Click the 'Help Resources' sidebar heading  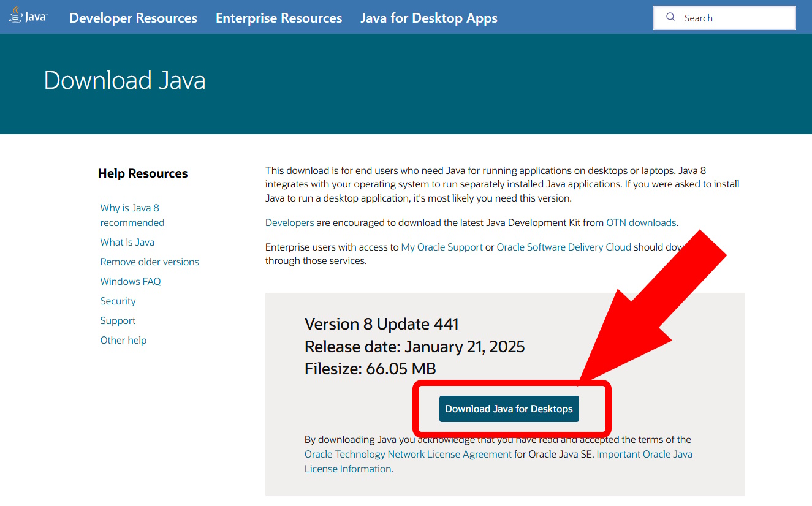tap(143, 173)
